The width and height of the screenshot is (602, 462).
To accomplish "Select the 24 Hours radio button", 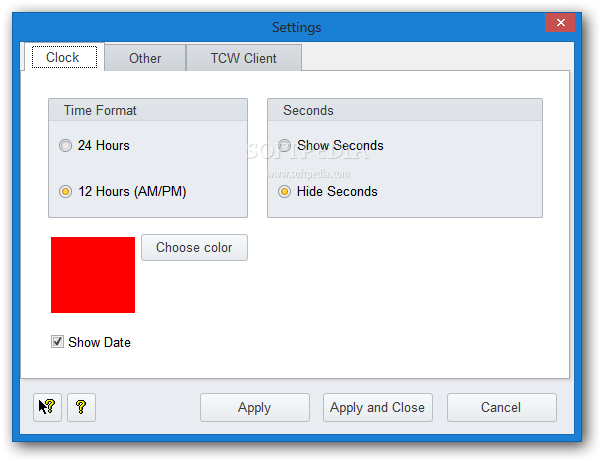I will (65, 146).
